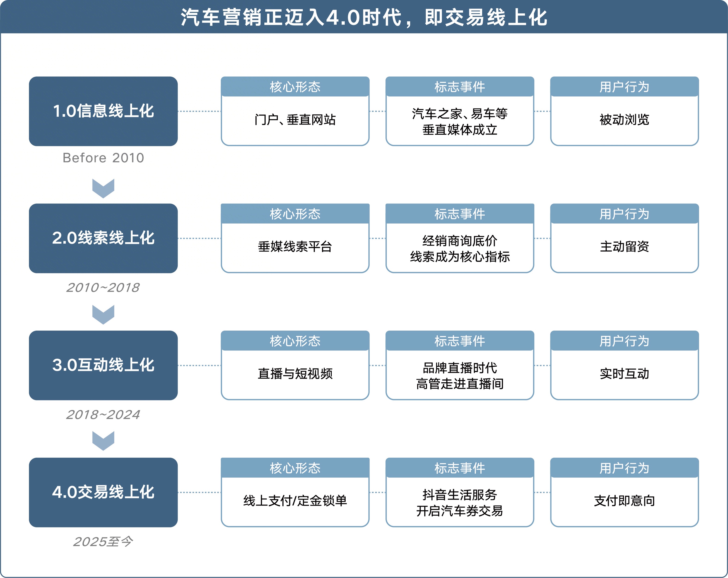The height and width of the screenshot is (578, 728).
Task: Click the down arrow below 2010~2018
Action: pyautogui.click(x=103, y=315)
